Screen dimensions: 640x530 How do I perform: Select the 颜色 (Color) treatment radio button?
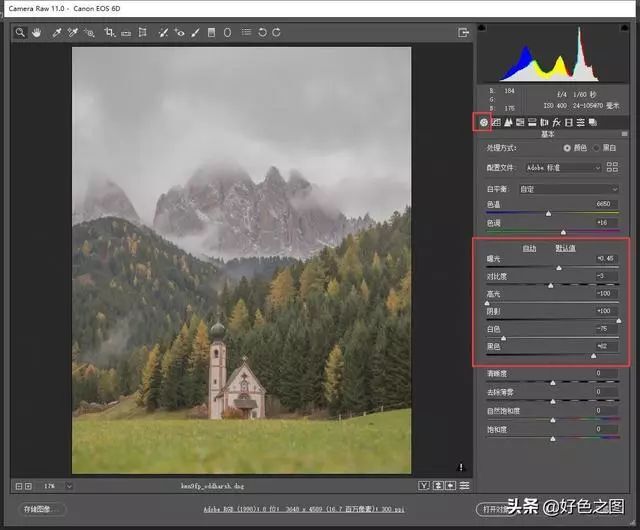(568, 148)
